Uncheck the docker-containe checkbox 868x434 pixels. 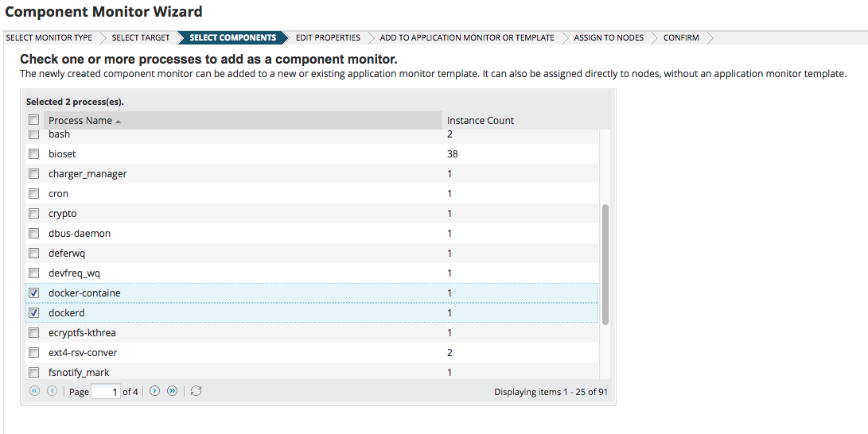coord(33,293)
